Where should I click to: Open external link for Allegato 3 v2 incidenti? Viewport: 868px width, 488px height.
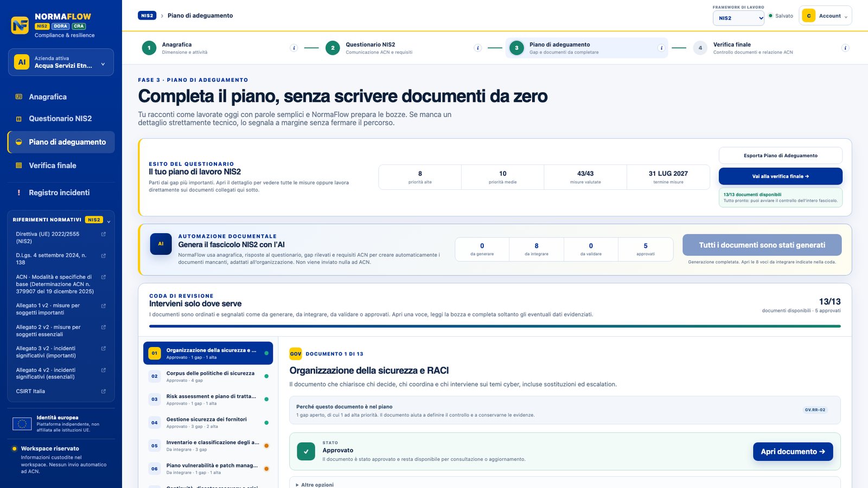coord(104,349)
